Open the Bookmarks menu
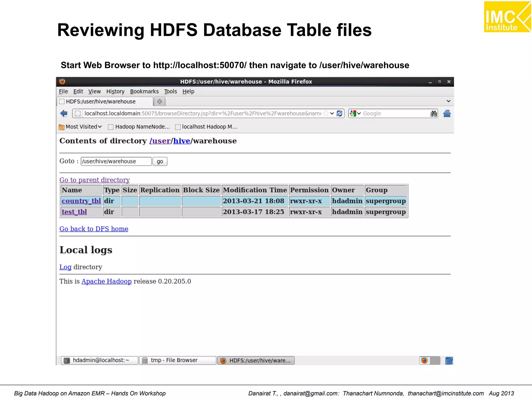 144,91
